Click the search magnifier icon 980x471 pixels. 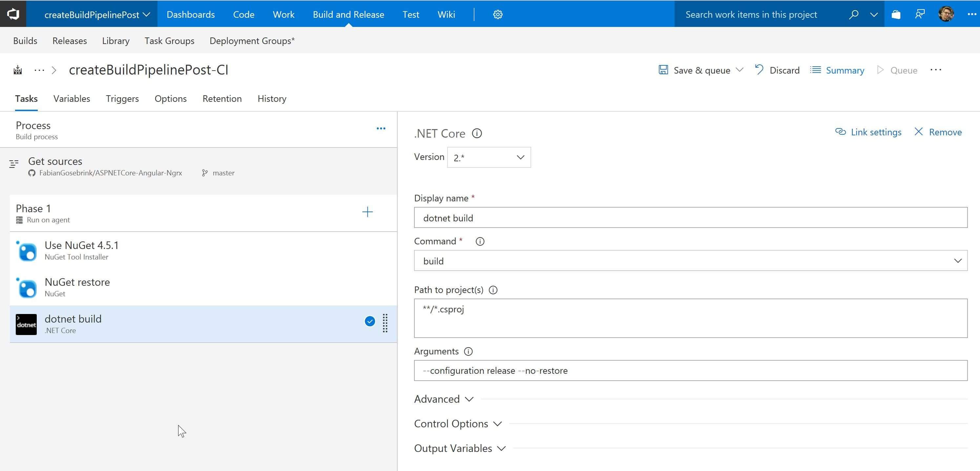(x=853, y=14)
